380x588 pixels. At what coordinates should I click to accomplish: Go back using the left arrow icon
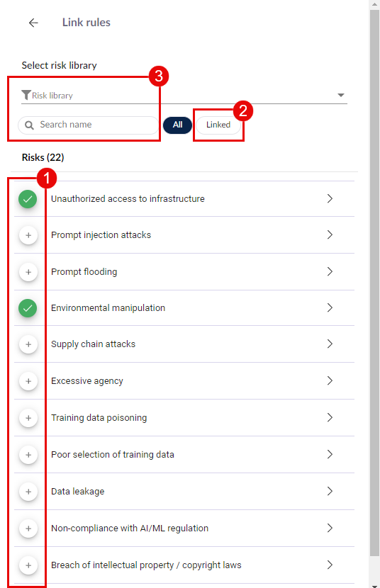[33, 23]
